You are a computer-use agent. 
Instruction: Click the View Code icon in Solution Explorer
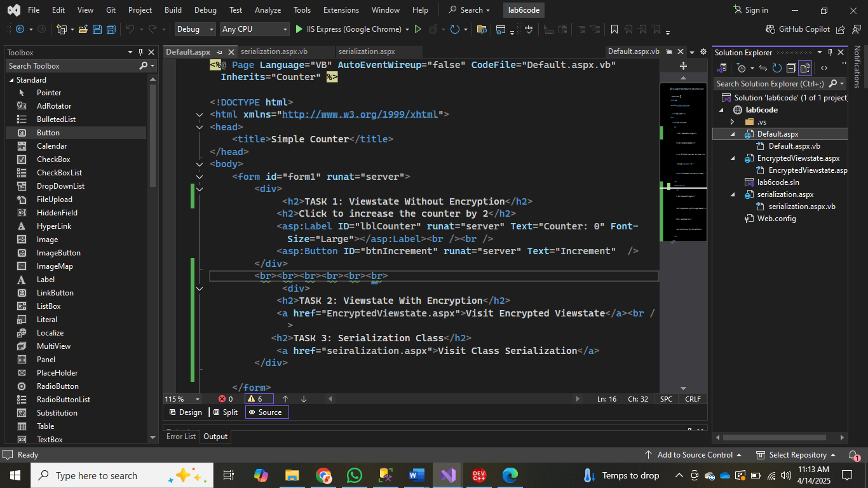(824, 68)
